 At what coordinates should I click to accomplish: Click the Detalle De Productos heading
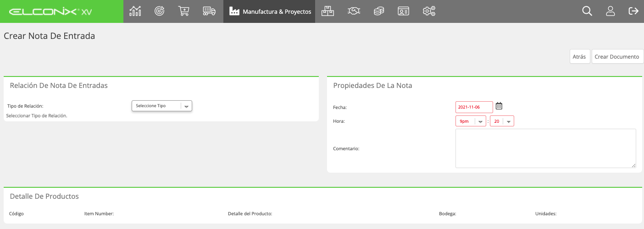point(44,196)
